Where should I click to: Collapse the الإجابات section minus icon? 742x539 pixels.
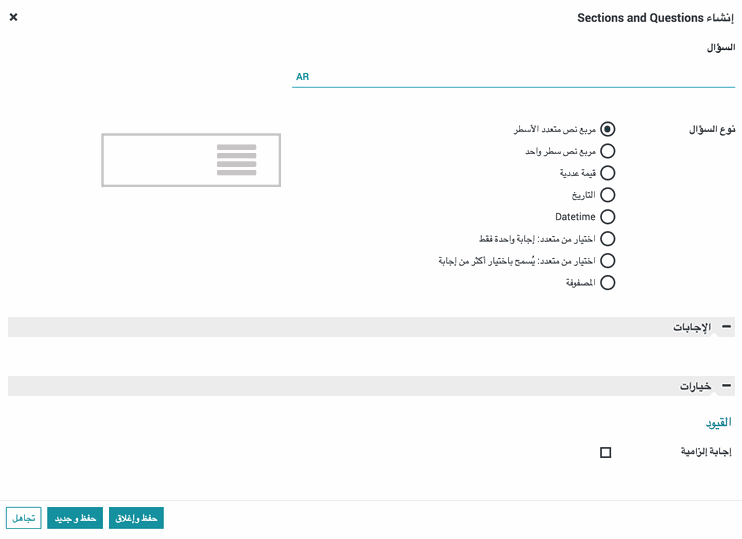coord(727,327)
